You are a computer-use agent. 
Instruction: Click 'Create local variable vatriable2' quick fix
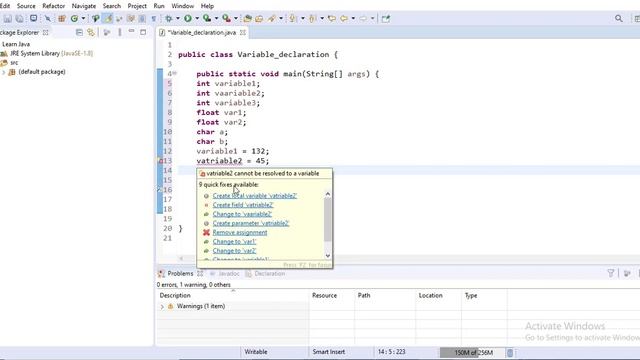click(x=255, y=196)
